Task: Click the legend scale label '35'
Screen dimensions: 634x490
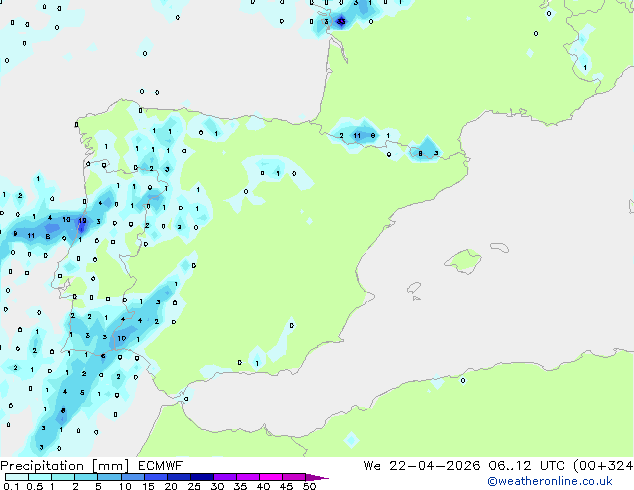Action: coord(240,486)
